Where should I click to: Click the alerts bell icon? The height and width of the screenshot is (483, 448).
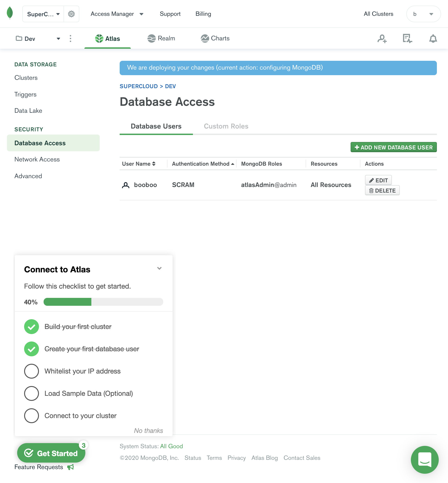click(433, 39)
